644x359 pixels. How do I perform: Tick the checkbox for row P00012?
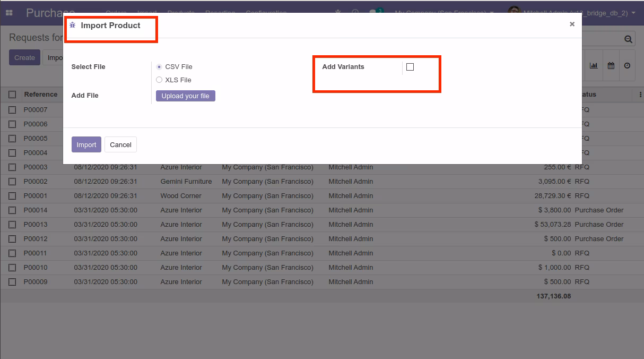coord(12,239)
